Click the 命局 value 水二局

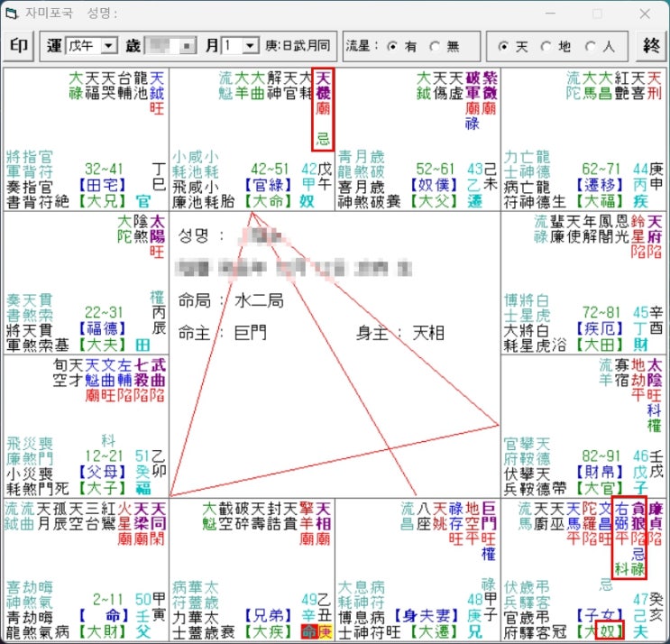click(259, 301)
